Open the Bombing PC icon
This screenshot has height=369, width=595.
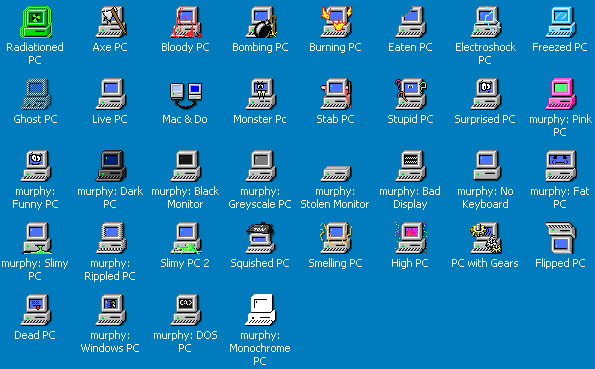point(261,22)
